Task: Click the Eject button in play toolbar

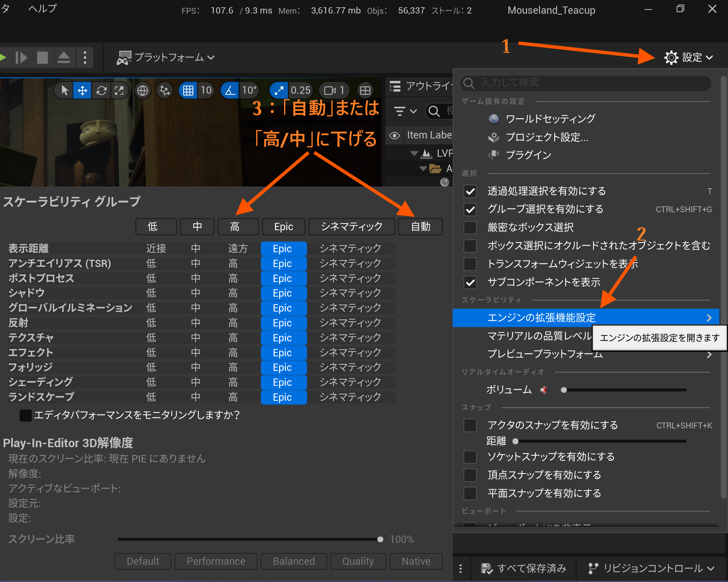Action: [64, 58]
